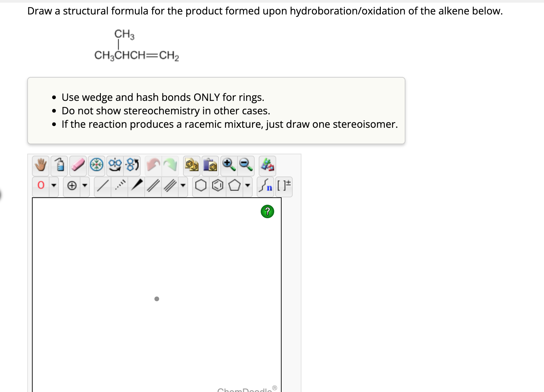Select the cyclohexane ring tool

tap(200, 186)
